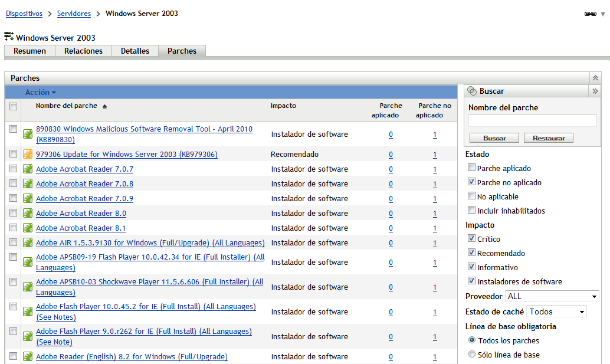The width and height of the screenshot is (610, 364).
Task: Collapse the Parches panel using its double-chevron icon
Action: click(595, 77)
